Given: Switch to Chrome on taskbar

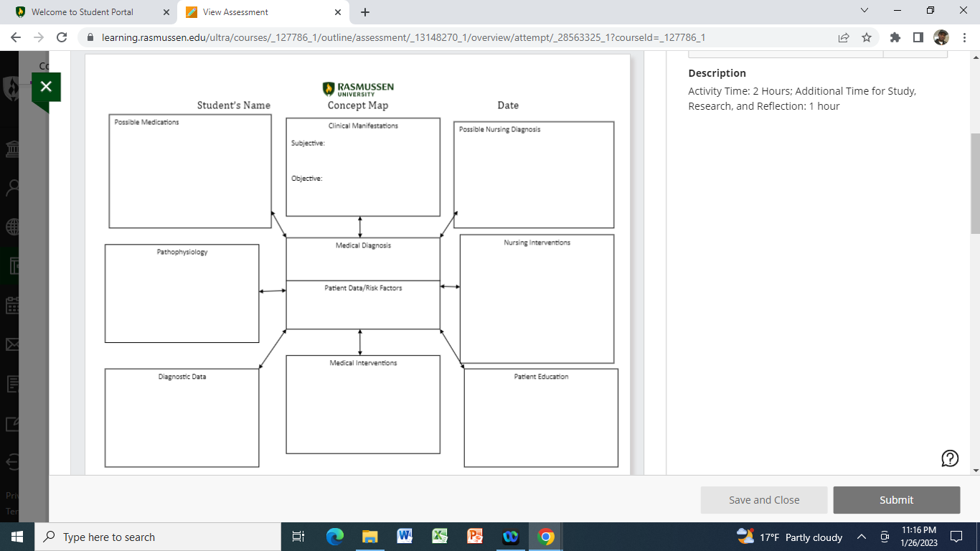Looking at the screenshot, I should tap(546, 537).
